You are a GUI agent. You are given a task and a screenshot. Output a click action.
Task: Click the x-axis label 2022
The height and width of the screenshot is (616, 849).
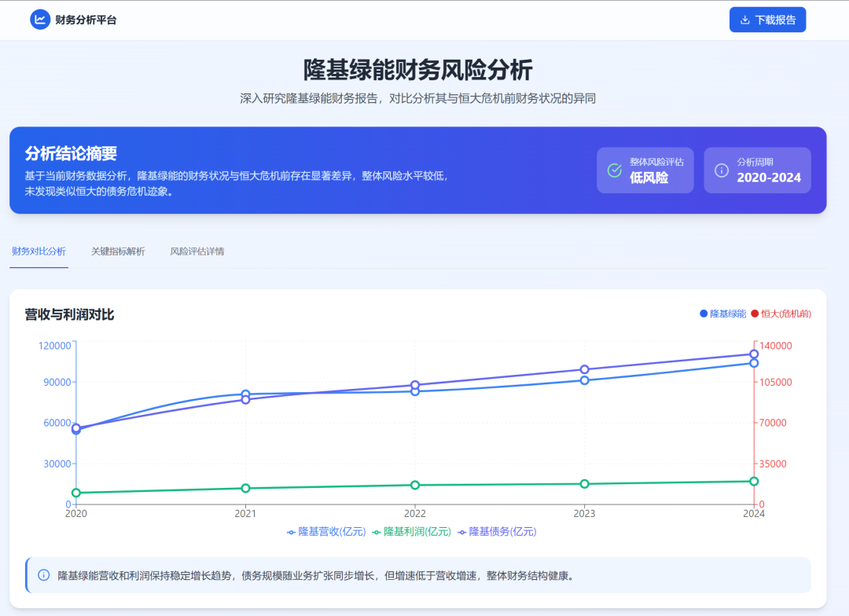tap(415, 513)
